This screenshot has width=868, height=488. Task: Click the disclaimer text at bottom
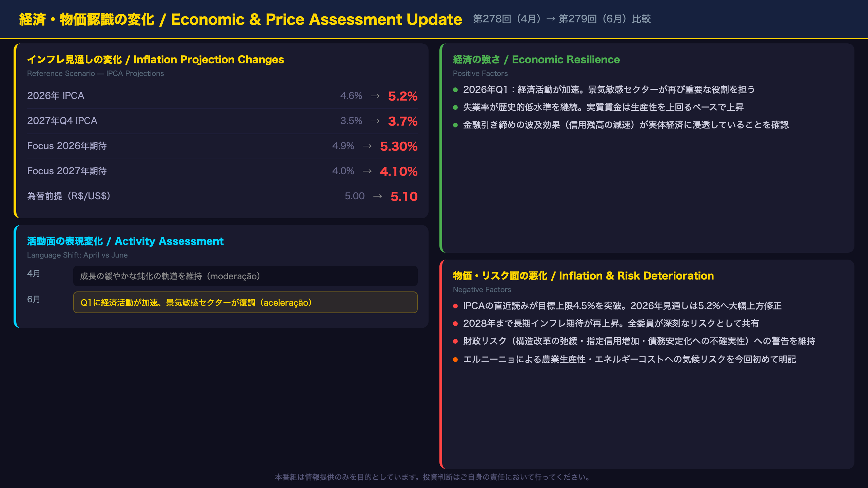(x=433, y=477)
